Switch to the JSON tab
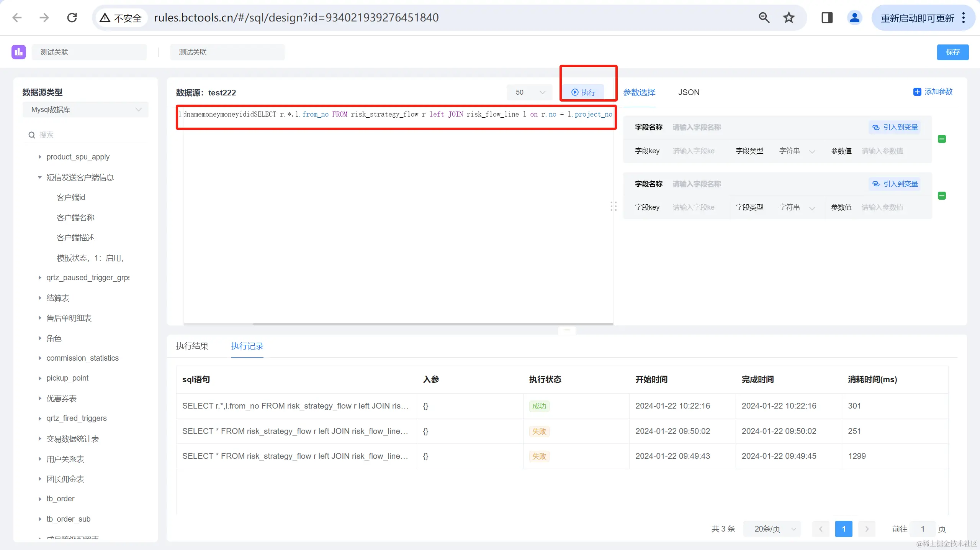Viewport: 980px width, 550px height. [689, 92]
